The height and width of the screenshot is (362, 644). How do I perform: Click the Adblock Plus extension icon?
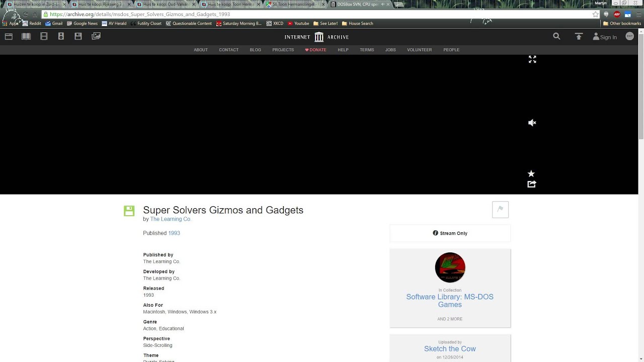click(617, 15)
